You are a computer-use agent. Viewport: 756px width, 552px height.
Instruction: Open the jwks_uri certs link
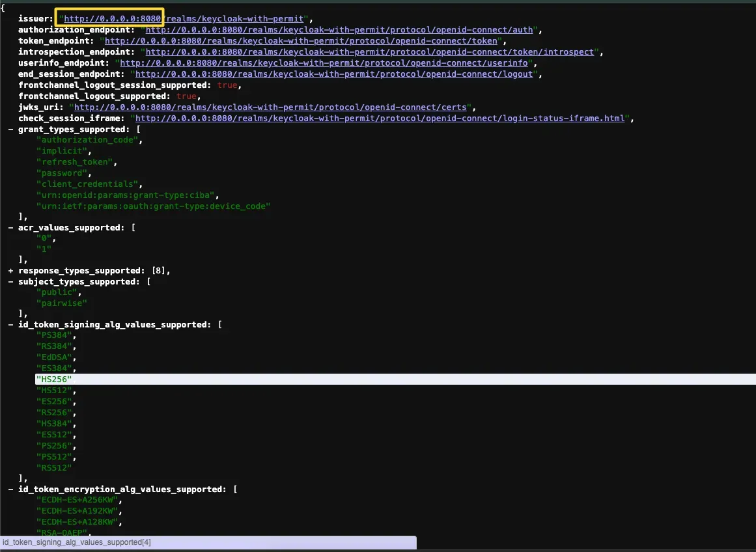pos(270,107)
